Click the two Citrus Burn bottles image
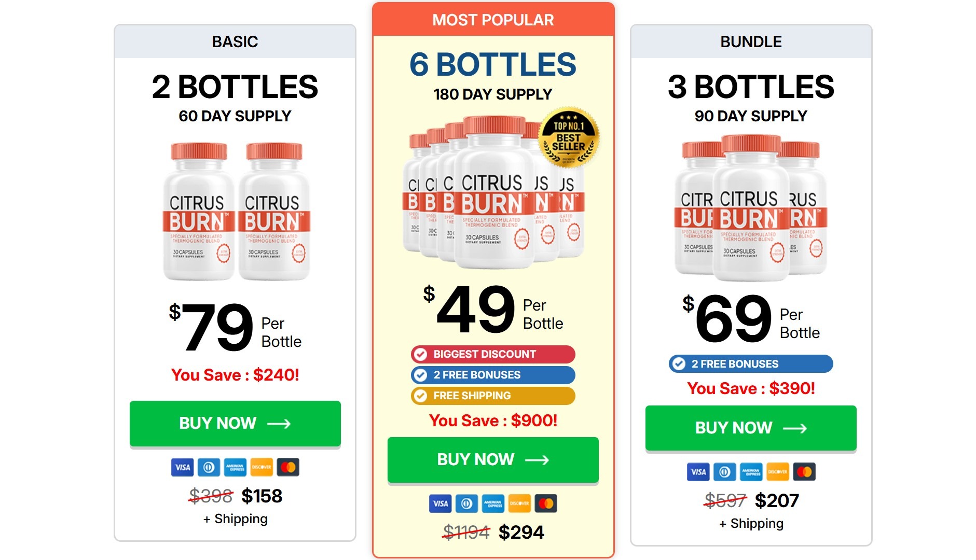This screenshot has width=976, height=560. 236,211
